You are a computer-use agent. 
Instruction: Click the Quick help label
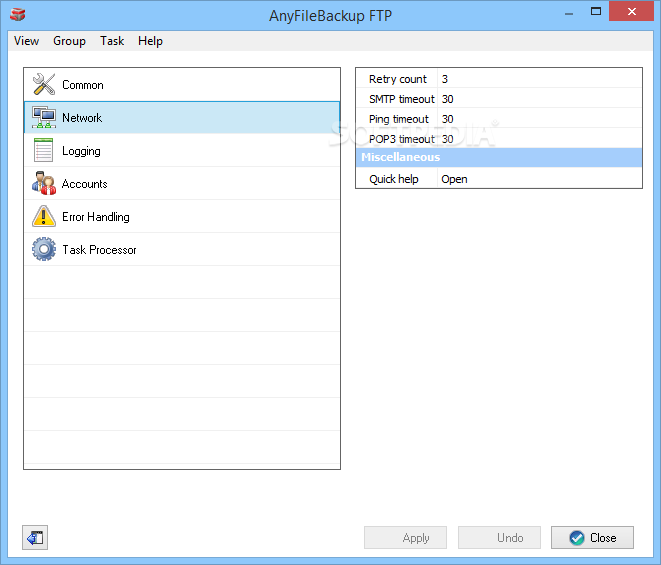(394, 179)
